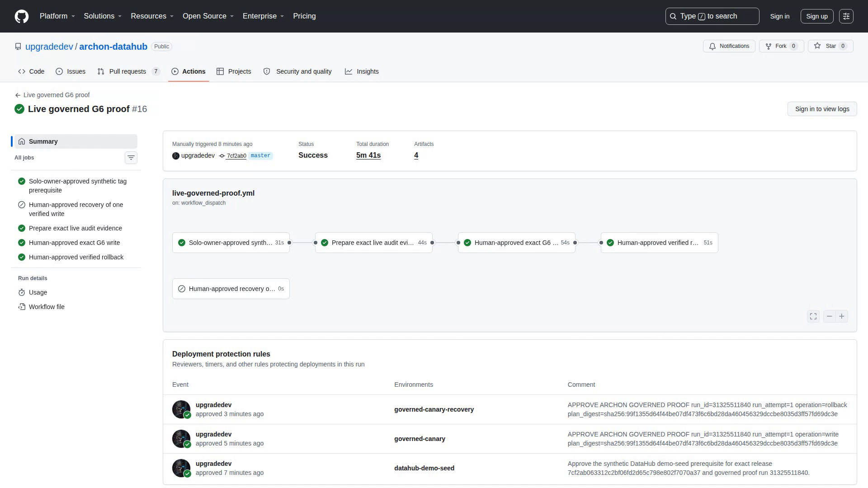
Task: Select Summary in the sidebar
Action: click(76, 141)
